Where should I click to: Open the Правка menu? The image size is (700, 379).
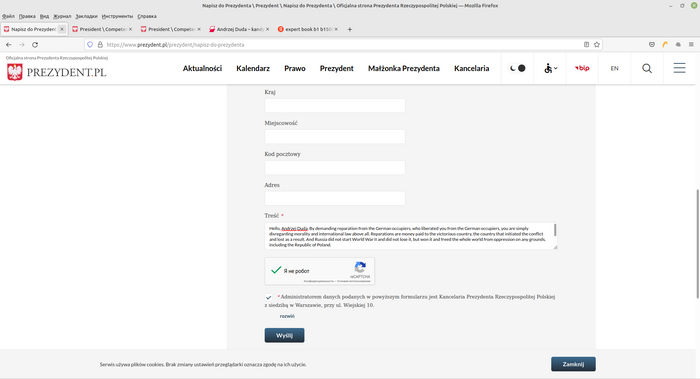pos(27,16)
